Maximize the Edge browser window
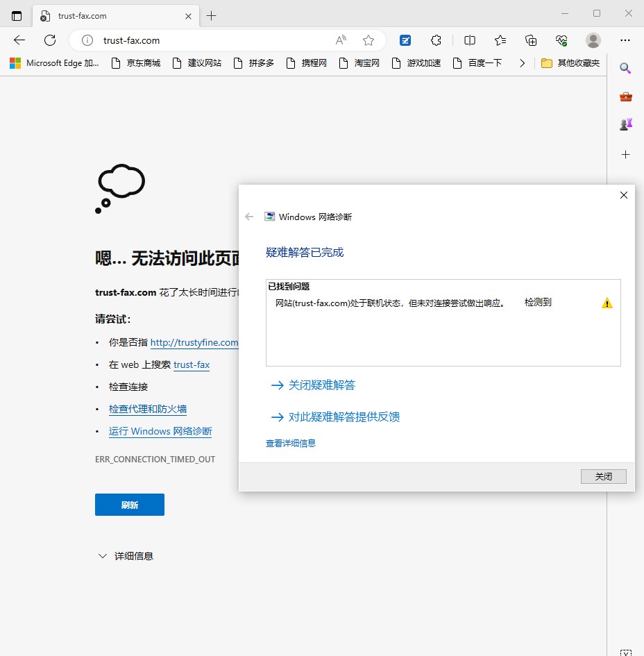The height and width of the screenshot is (656, 644). tap(597, 13)
